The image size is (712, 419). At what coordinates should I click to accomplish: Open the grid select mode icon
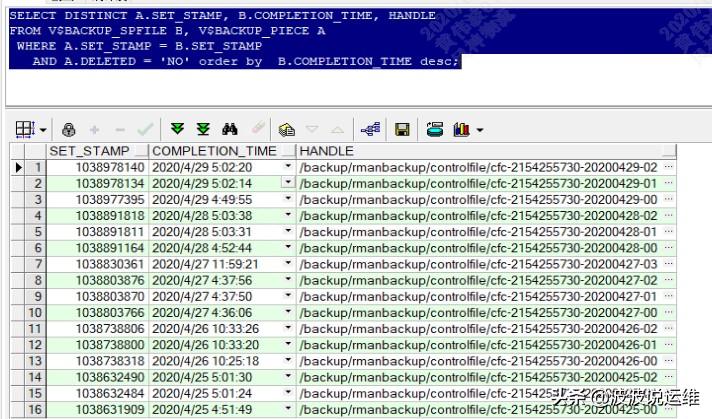[25, 130]
